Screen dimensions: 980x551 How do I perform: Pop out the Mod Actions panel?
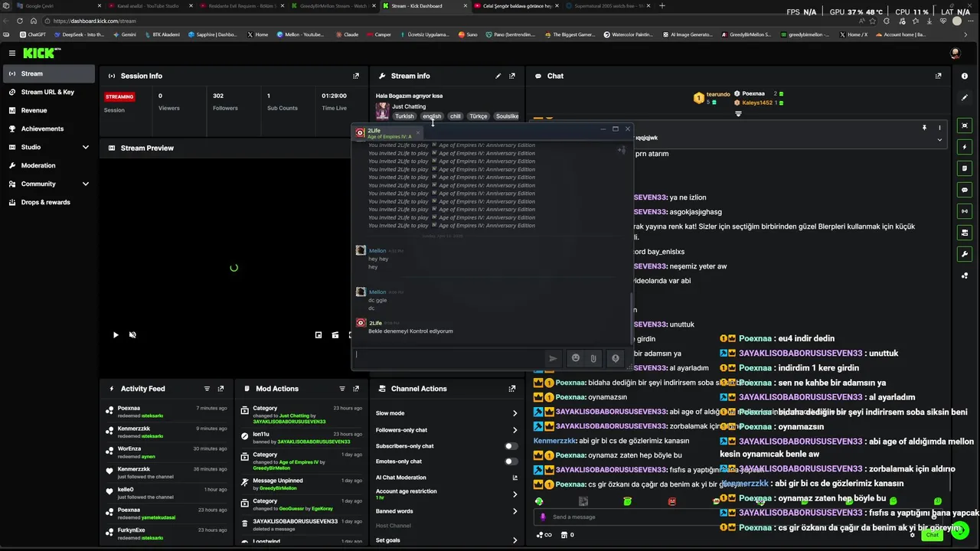pos(356,389)
